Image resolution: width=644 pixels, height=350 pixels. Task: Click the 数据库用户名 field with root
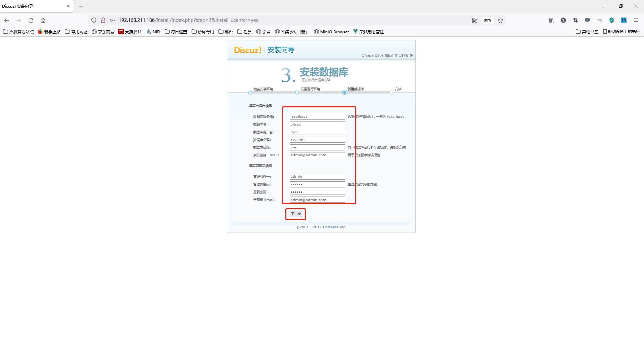point(317,132)
